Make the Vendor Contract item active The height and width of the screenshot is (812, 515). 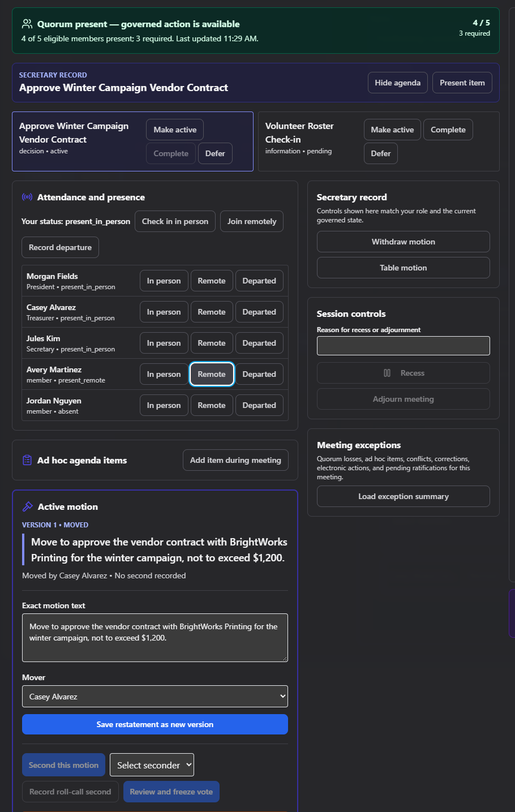coord(175,130)
